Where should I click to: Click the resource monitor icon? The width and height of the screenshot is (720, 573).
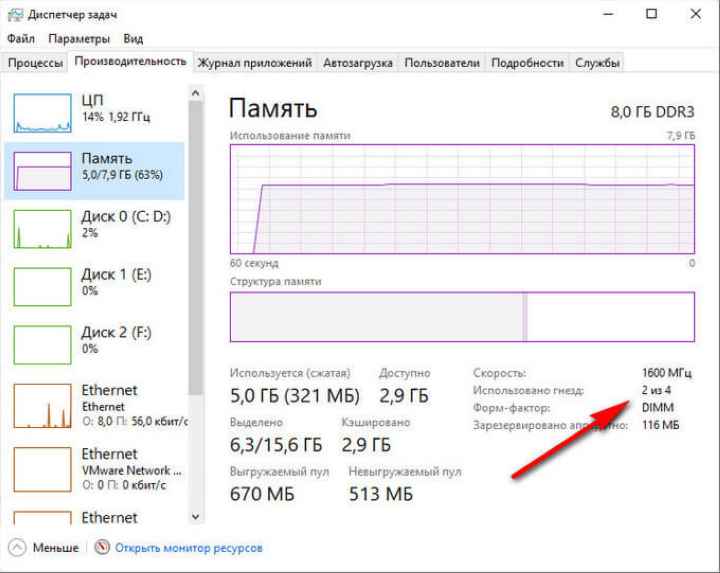coord(102,547)
